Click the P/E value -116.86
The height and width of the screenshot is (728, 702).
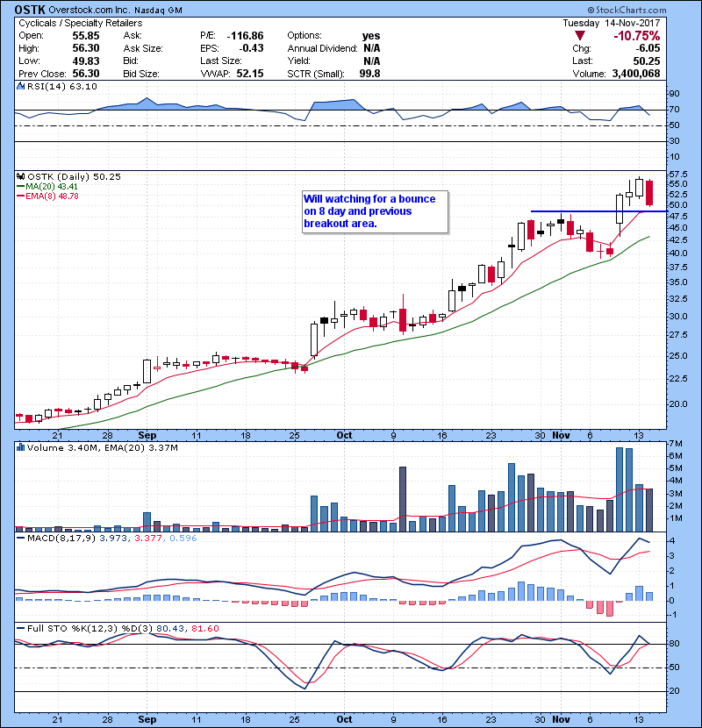click(x=246, y=36)
